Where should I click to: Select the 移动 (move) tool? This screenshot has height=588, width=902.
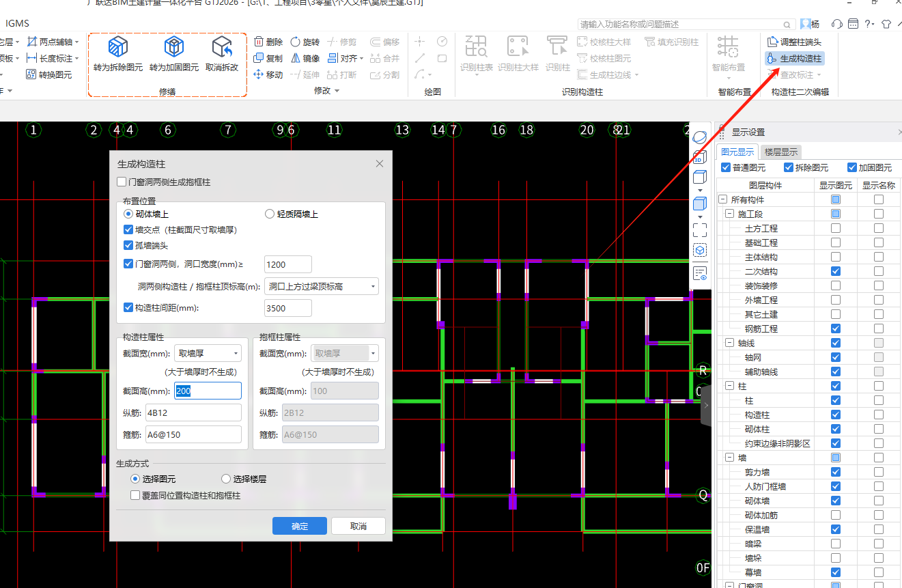[268, 74]
